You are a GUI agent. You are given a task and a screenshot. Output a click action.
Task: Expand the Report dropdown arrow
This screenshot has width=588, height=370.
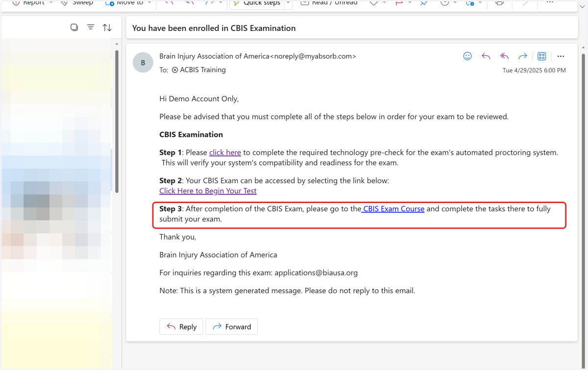[x=51, y=2]
